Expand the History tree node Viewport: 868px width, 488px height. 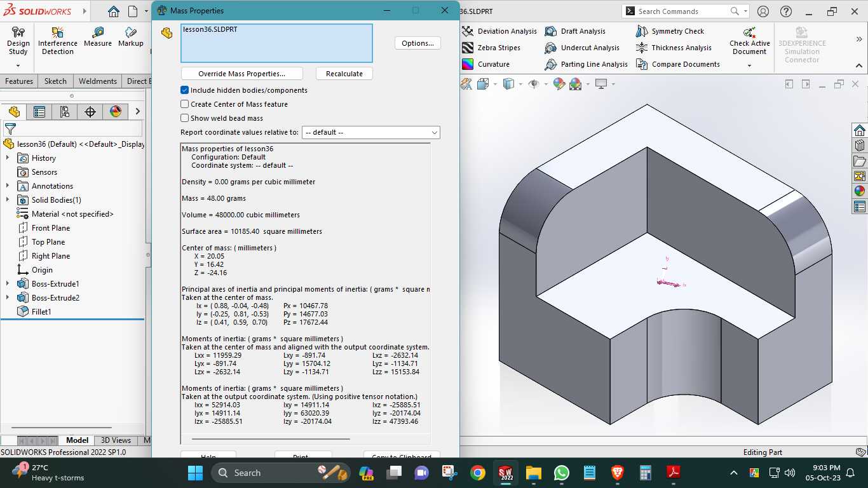point(8,158)
